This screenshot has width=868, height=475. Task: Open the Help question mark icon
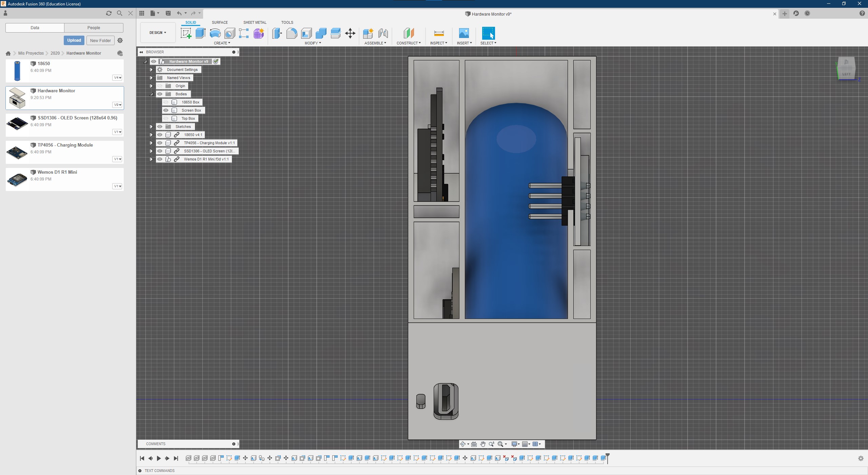pyautogui.click(x=862, y=13)
